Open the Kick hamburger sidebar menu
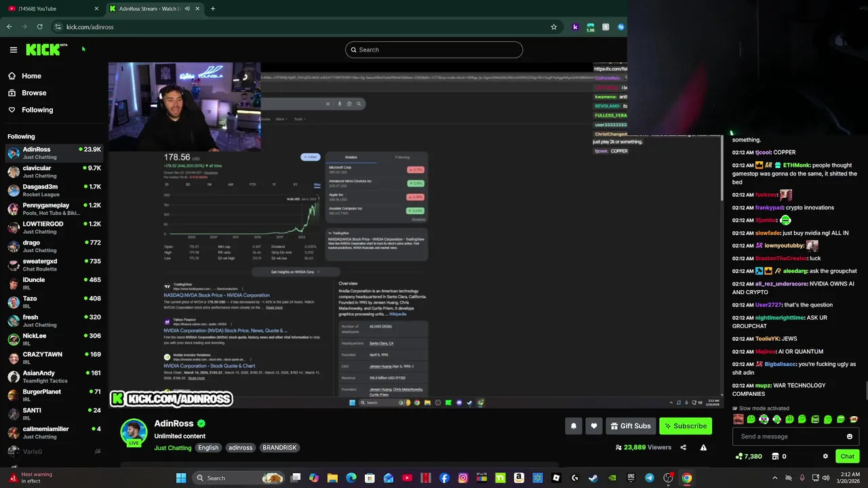Viewport: 868px width, 488px height. click(x=13, y=49)
